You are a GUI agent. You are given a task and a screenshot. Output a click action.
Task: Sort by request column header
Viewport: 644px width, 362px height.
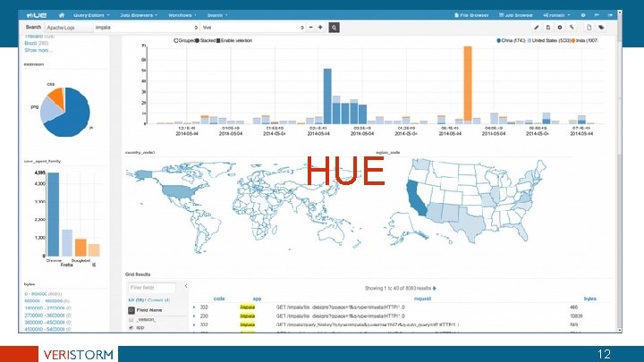coord(422,299)
